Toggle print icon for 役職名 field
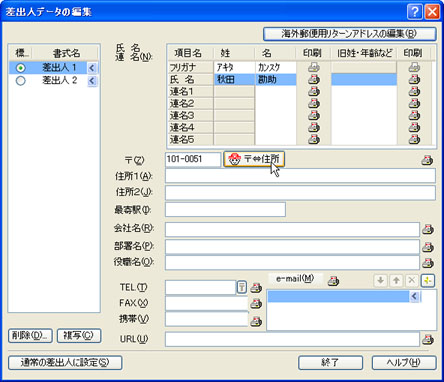This screenshot has height=382, width=444. (x=428, y=263)
